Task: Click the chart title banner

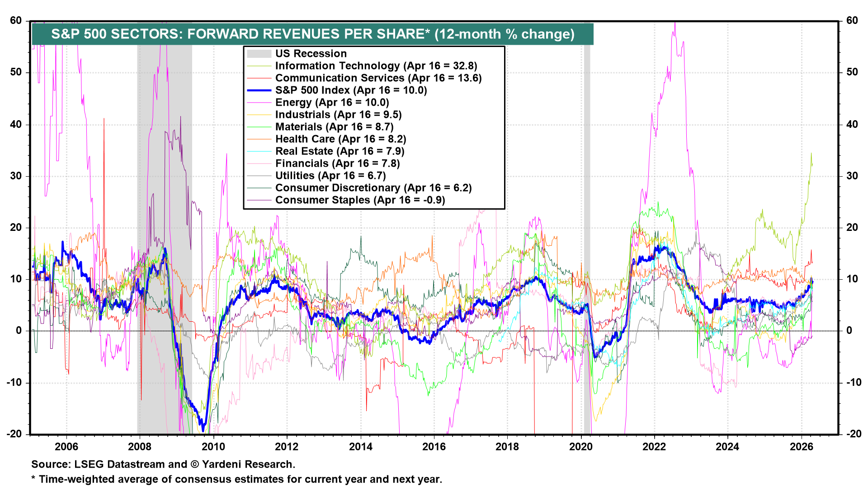Action: point(312,34)
